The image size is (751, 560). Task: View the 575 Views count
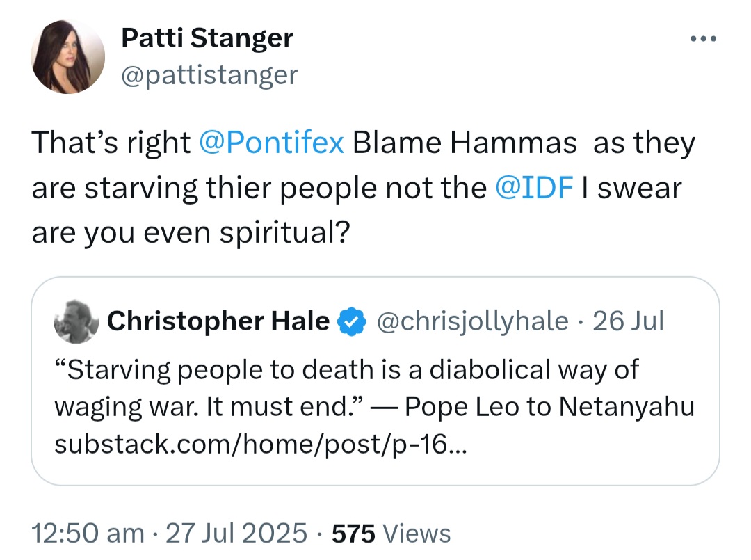391,533
